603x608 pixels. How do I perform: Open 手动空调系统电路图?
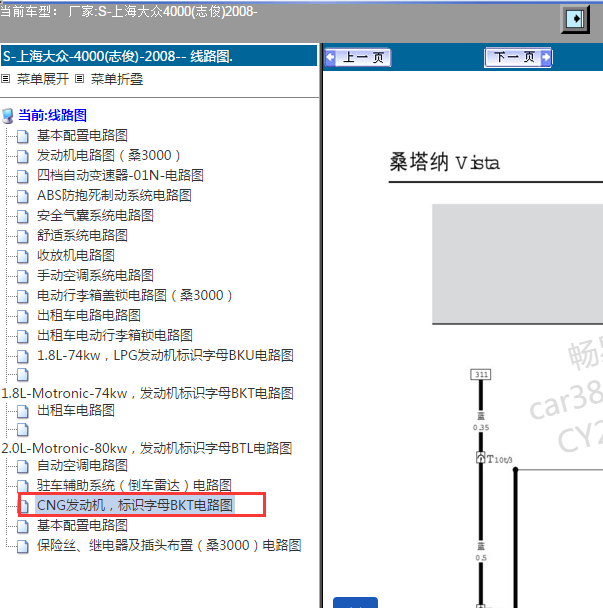tap(95, 276)
